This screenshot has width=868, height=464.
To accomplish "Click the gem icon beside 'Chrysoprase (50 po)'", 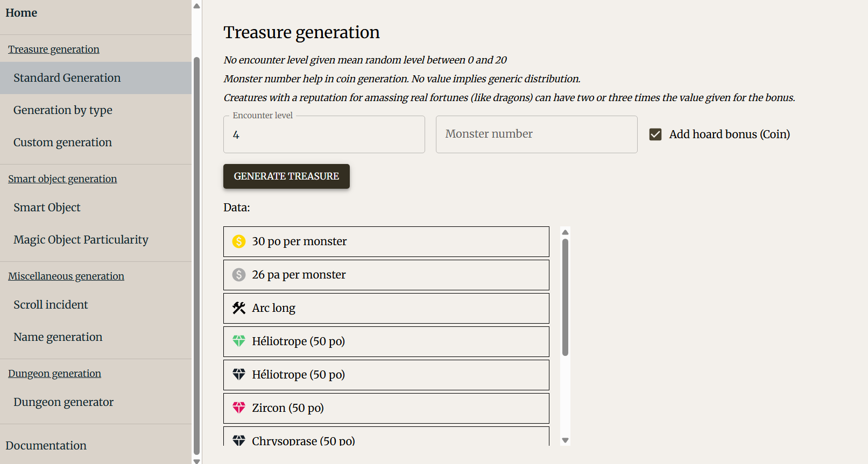I will (238, 440).
